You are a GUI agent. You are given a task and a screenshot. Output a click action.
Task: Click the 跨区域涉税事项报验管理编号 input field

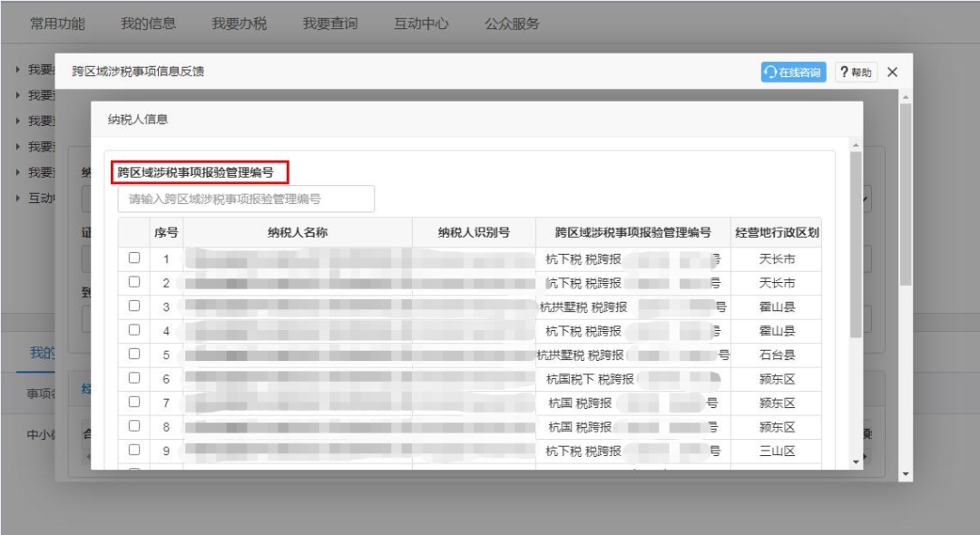tap(246, 199)
